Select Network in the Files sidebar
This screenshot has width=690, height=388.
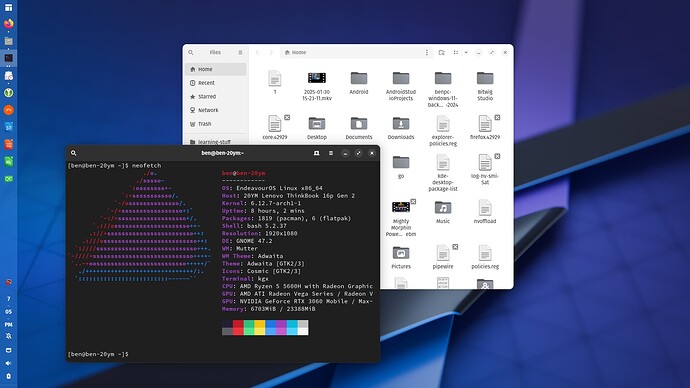(216, 110)
